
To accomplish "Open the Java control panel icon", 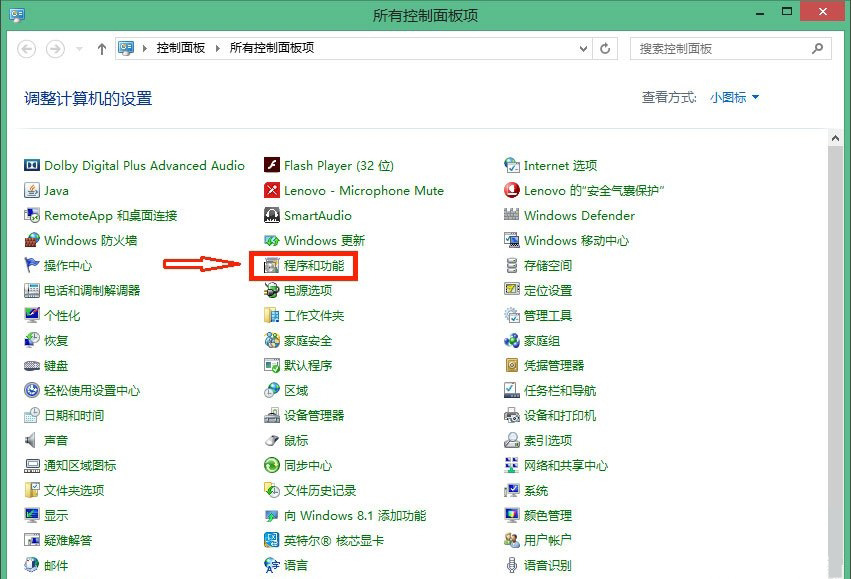I will pyautogui.click(x=32, y=190).
